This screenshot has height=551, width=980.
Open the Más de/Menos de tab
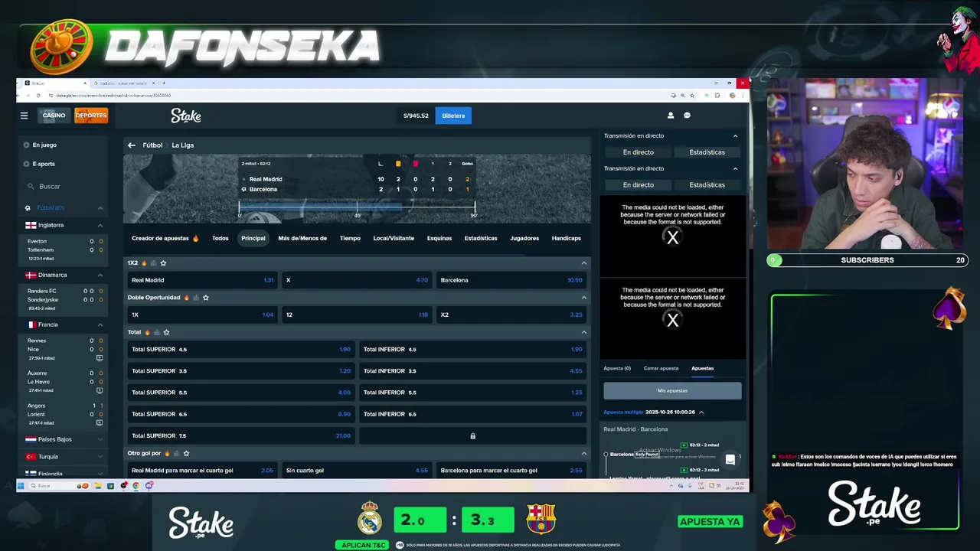tap(302, 238)
